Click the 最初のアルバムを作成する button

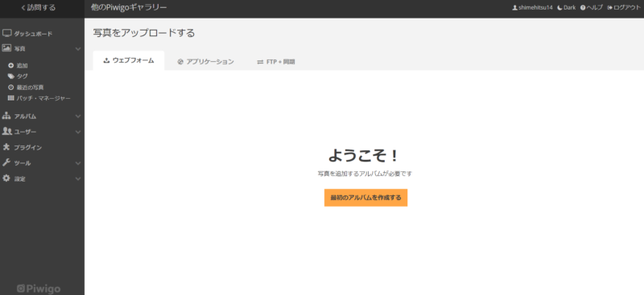365,198
